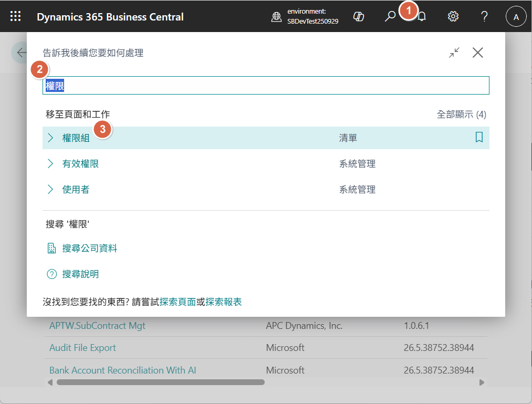Click the building icon beside 搜尋公司資料
The height and width of the screenshot is (404, 532).
click(x=51, y=248)
